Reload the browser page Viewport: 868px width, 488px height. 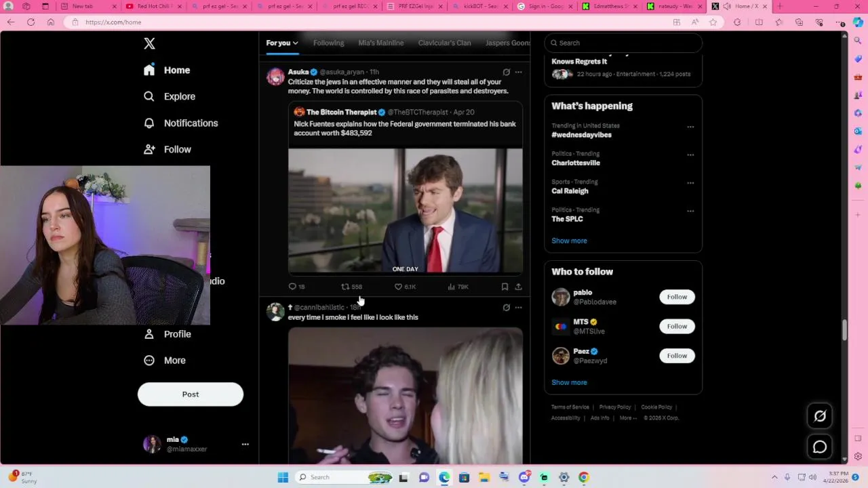[x=31, y=22]
